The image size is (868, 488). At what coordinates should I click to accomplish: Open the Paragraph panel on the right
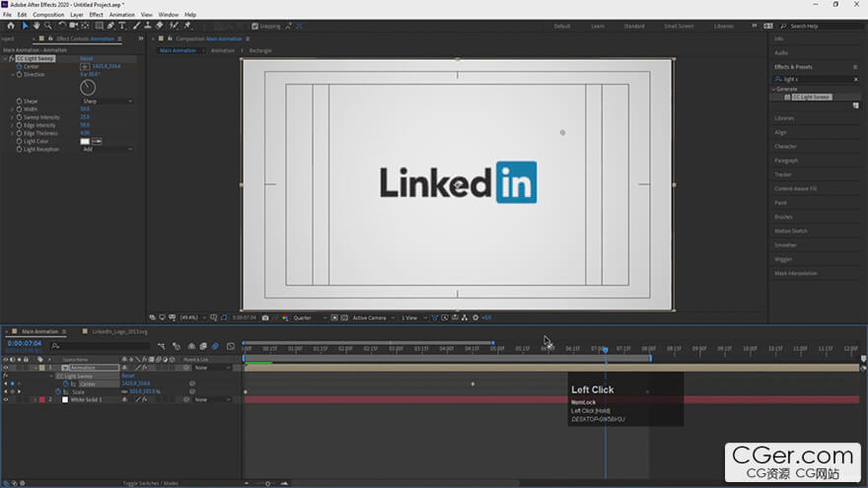[x=786, y=161]
